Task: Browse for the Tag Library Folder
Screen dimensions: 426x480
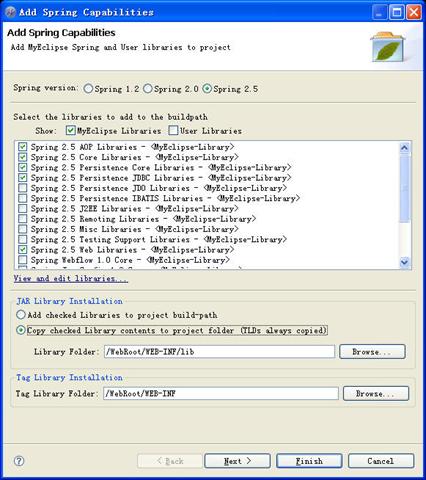Action: click(x=376, y=393)
